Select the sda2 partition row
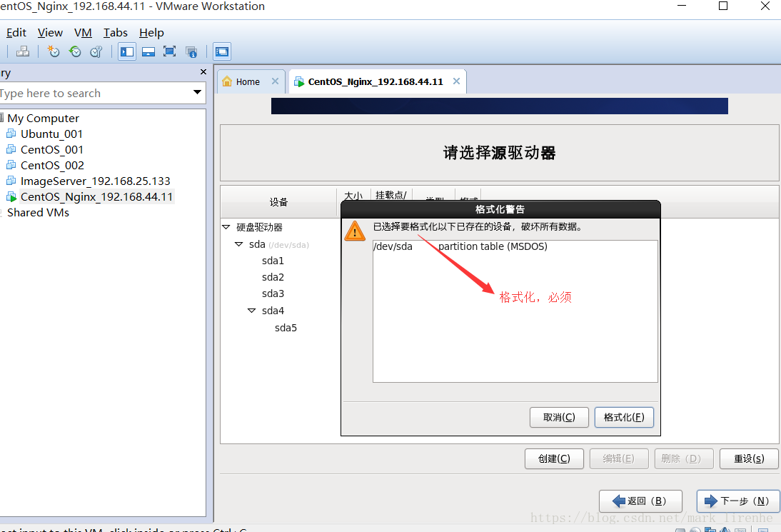Screen dimensions: 781x532 pyautogui.click(x=273, y=277)
